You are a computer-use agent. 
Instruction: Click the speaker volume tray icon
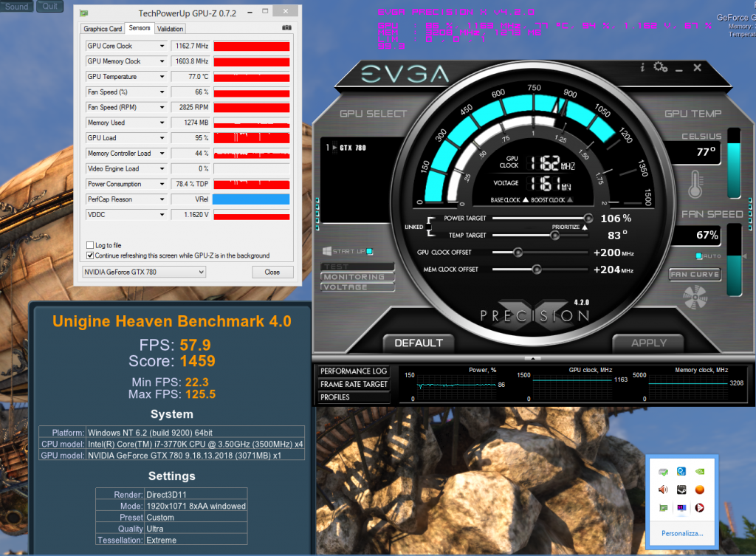(x=662, y=490)
